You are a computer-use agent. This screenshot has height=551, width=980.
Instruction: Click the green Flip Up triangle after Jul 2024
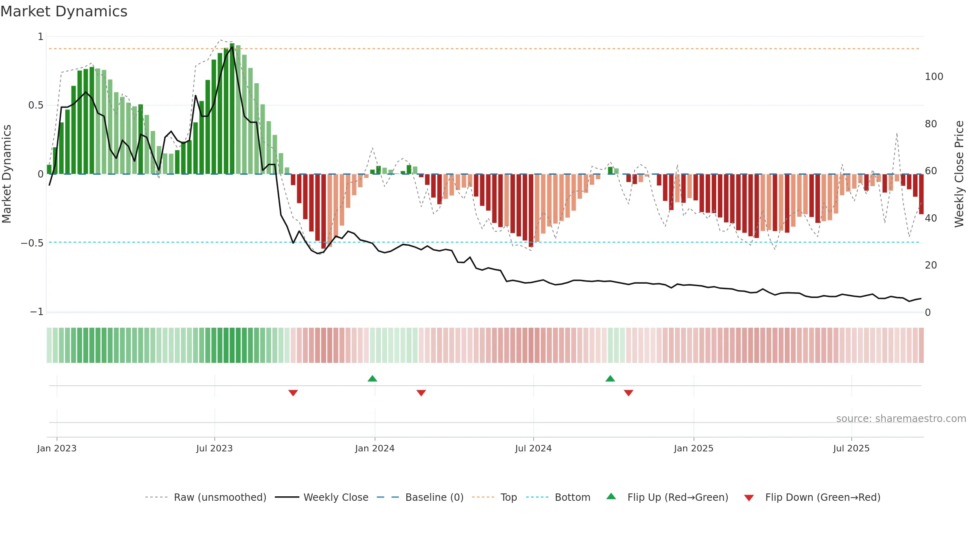(610, 378)
